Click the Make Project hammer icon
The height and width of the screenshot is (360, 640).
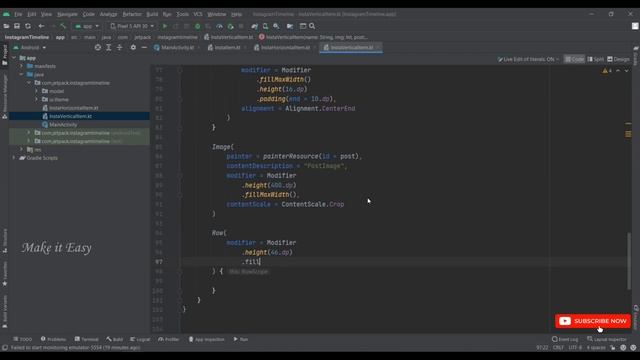(63, 26)
